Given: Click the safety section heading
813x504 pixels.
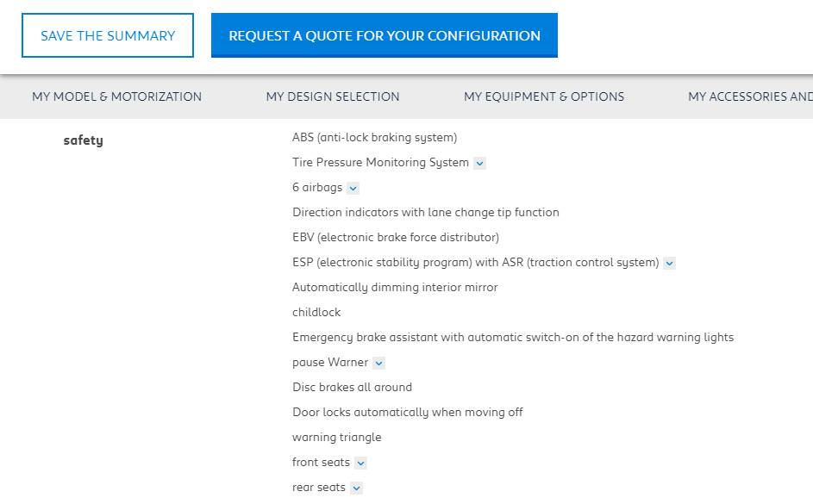Looking at the screenshot, I should (84, 140).
